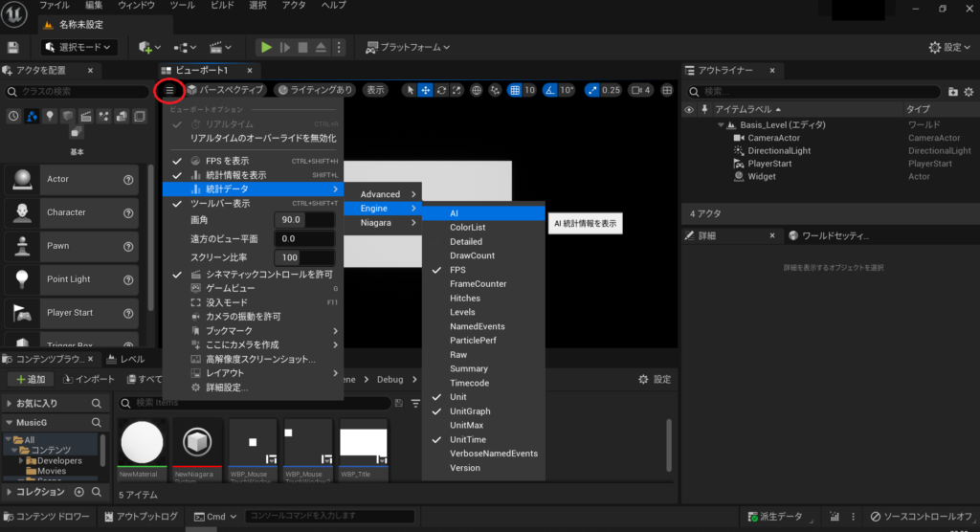Select the translate (move) gizmo tool

tap(426, 90)
